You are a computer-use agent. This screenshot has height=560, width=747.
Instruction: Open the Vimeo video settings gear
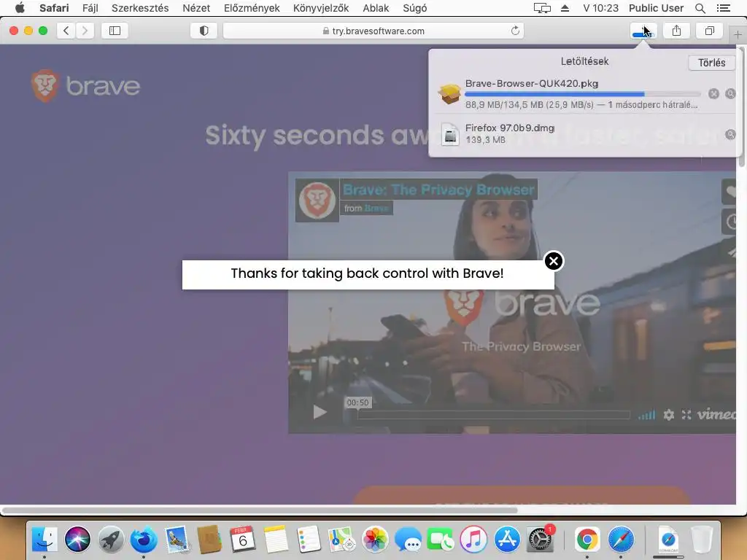[x=669, y=415]
